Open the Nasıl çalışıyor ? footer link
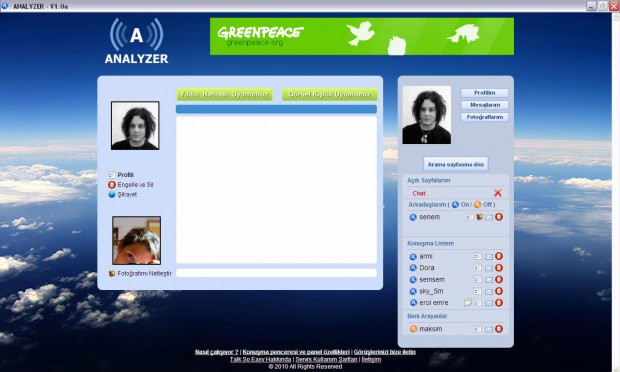620x372 pixels. coord(216,352)
